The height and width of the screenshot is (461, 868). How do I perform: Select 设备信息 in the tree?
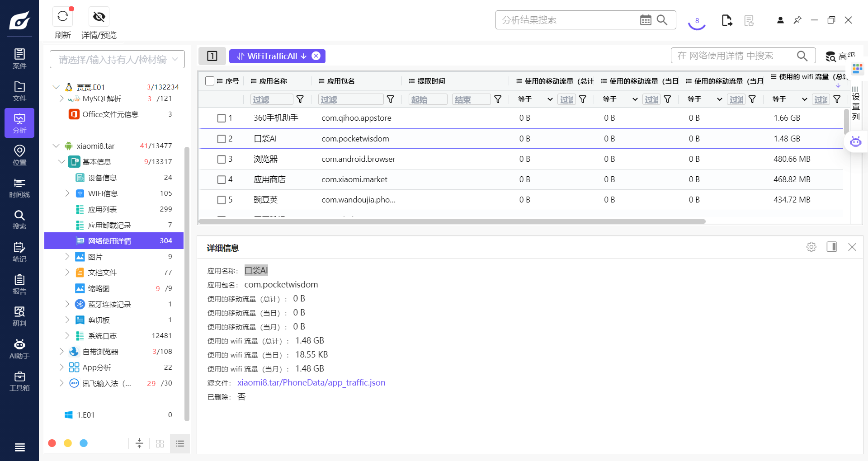pyautogui.click(x=114, y=178)
